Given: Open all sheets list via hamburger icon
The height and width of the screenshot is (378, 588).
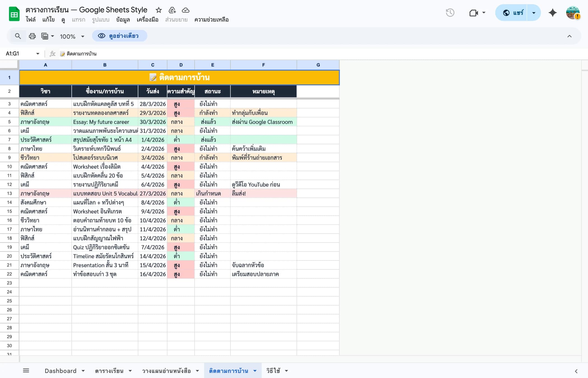Looking at the screenshot, I should (x=26, y=370).
